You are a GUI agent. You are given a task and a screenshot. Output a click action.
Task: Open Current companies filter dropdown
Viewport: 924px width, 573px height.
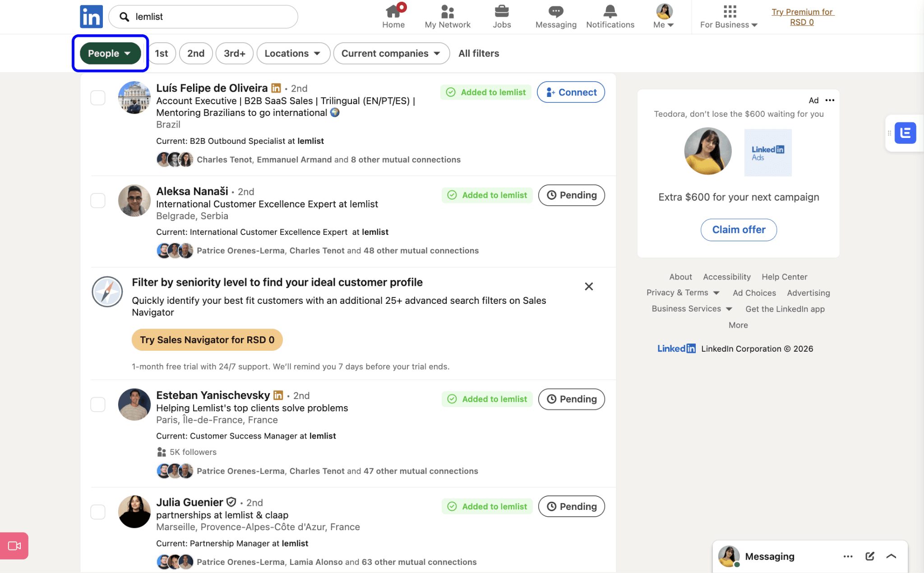click(391, 53)
